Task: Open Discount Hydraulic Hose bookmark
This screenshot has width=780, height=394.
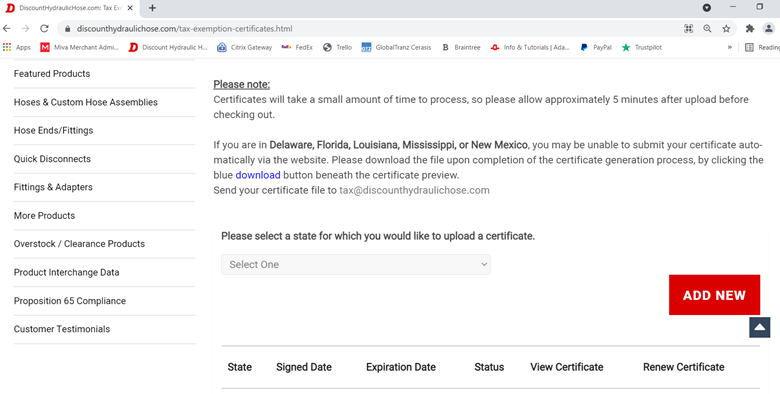Action: [168, 47]
